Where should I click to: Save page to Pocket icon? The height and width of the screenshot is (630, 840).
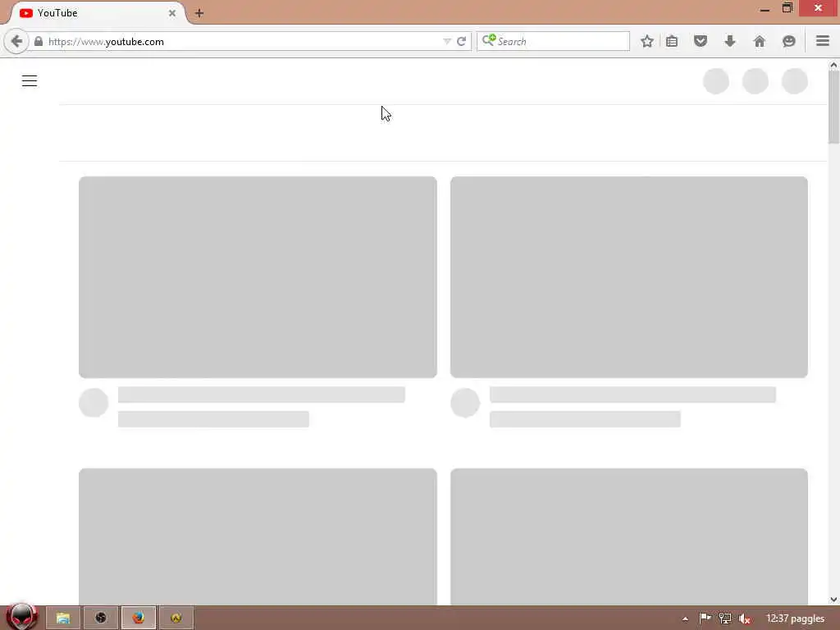(701, 41)
